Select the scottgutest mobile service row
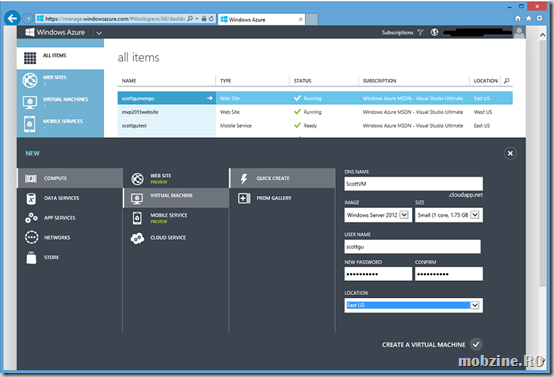 315,125
